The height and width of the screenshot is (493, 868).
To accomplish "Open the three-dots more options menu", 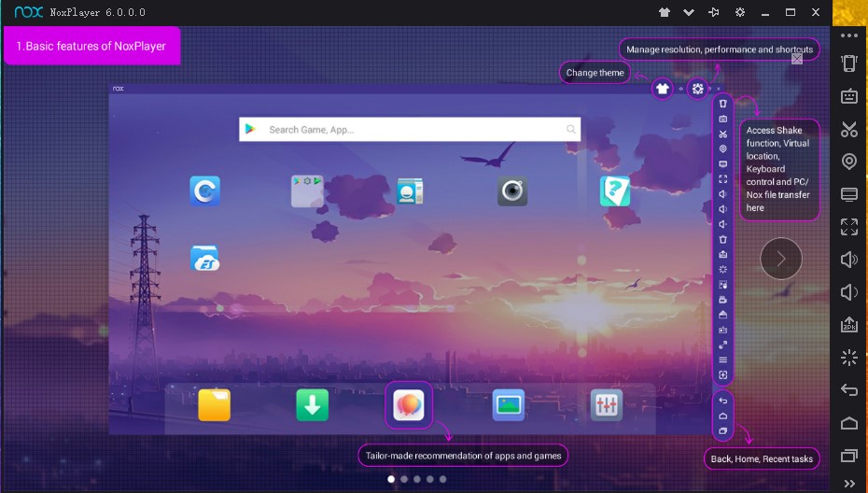I will click(x=848, y=35).
